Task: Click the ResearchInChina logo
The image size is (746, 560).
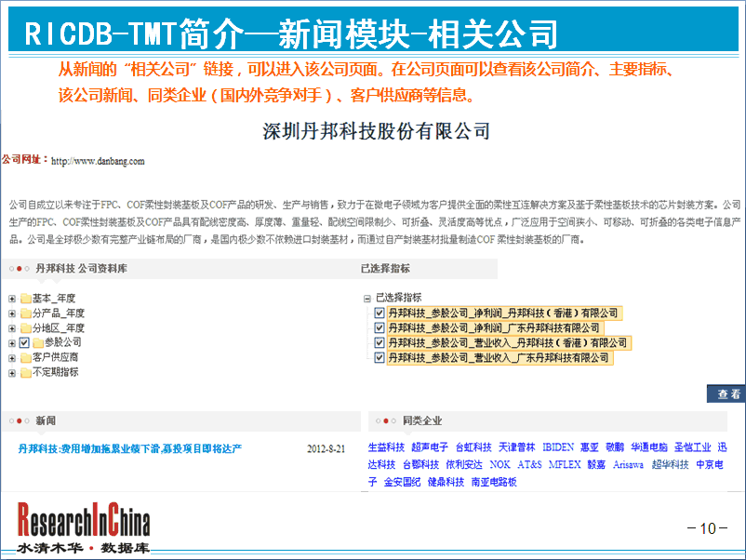Action: coord(84,528)
